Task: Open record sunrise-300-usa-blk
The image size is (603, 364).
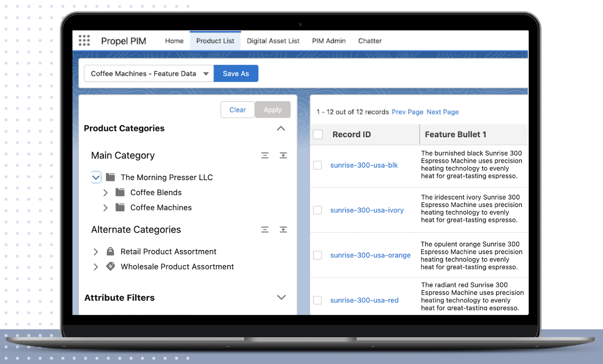Action: pos(364,165)
